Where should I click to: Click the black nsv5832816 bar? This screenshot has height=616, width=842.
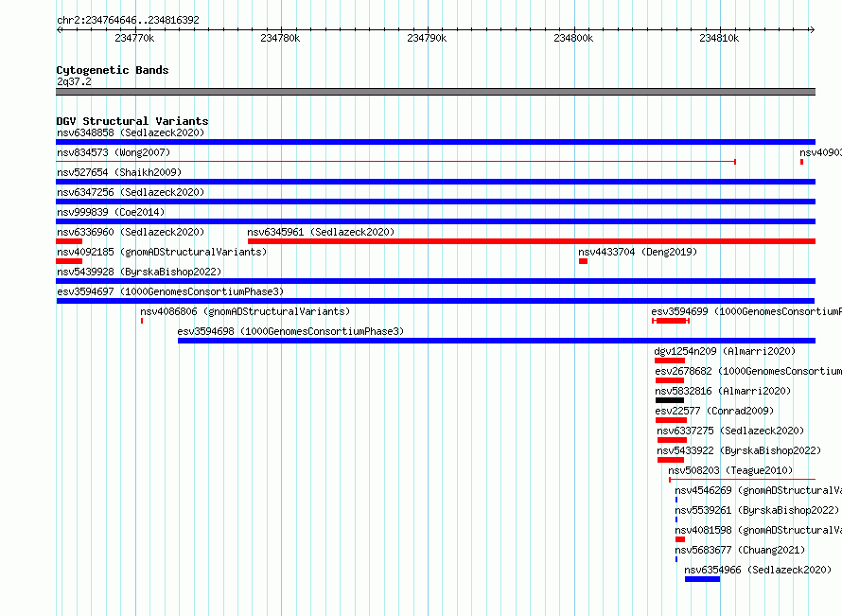[670, 400]
